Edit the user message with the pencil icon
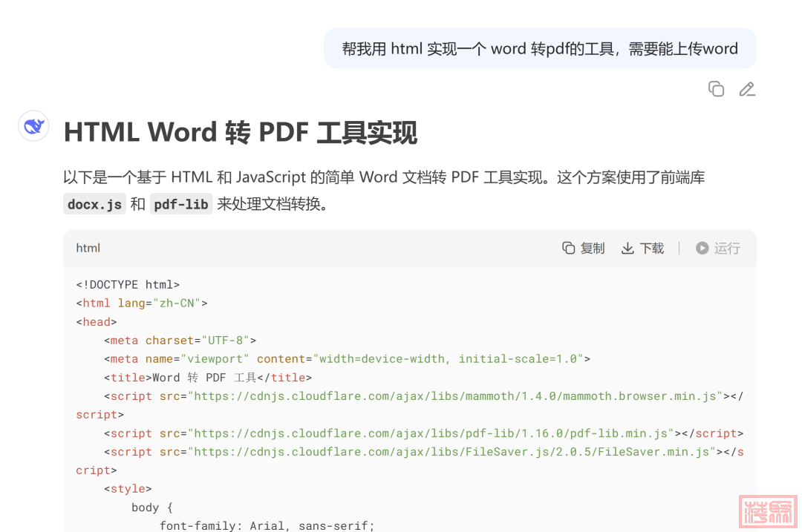Viewport: 802px width, 532px height. point(747,89)
